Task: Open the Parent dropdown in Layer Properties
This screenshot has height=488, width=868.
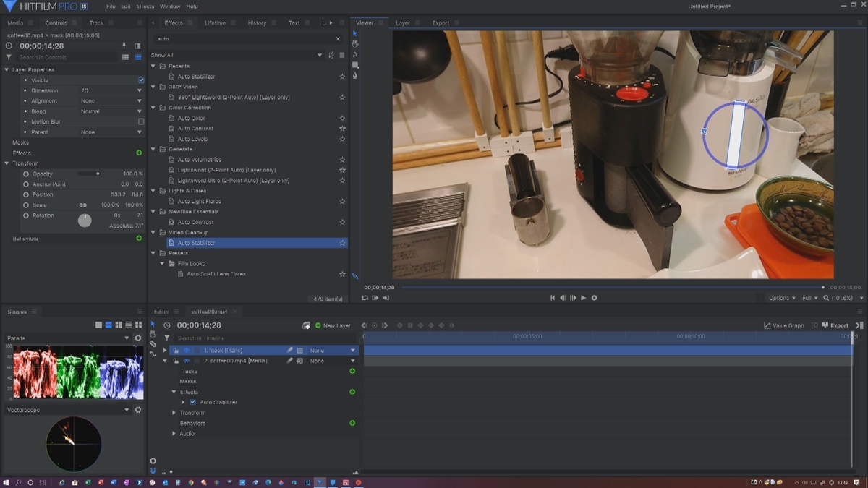Action: tap(111, 132)
